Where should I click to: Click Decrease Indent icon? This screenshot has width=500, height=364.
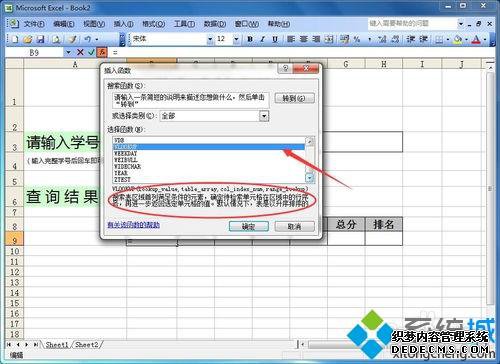coord(411,39)
